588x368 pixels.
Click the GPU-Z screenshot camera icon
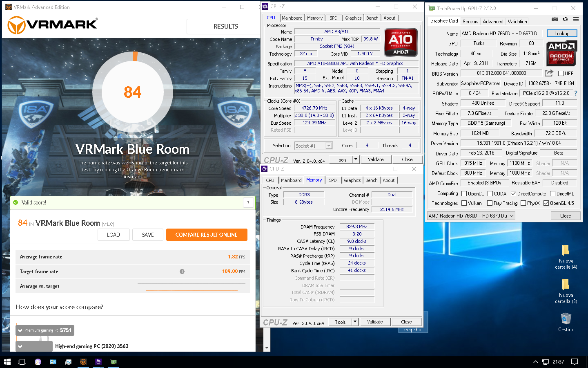click(555, 19)
